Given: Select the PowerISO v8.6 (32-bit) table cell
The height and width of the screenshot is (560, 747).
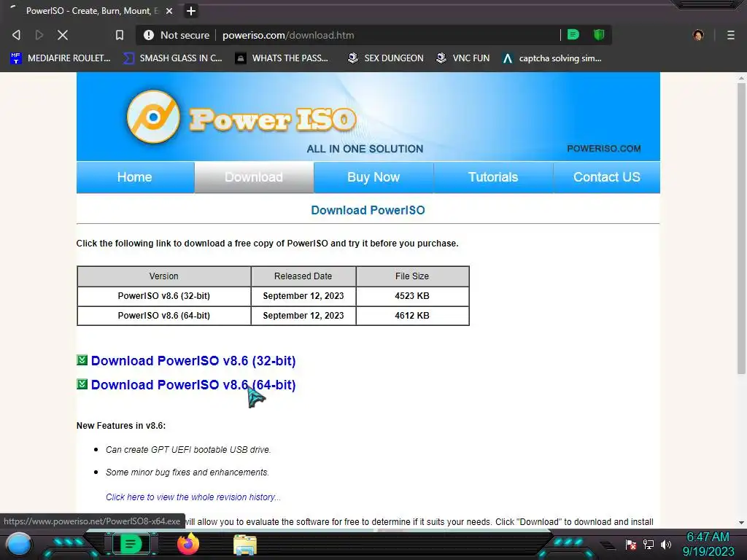Looking at the screenshot, I should 164,296.
